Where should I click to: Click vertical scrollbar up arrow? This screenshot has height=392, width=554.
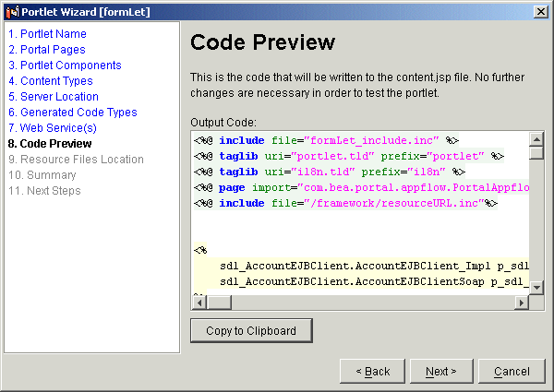[x=536, y=139]
